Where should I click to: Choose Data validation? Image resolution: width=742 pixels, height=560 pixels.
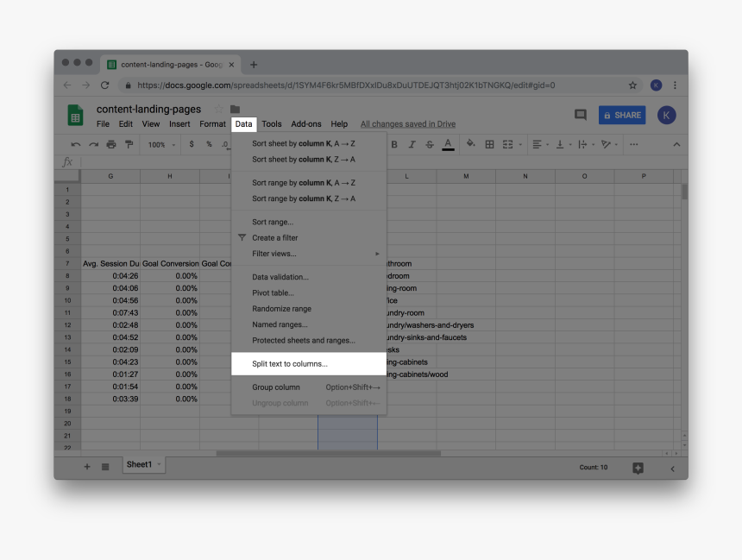(x=309, y=277)
